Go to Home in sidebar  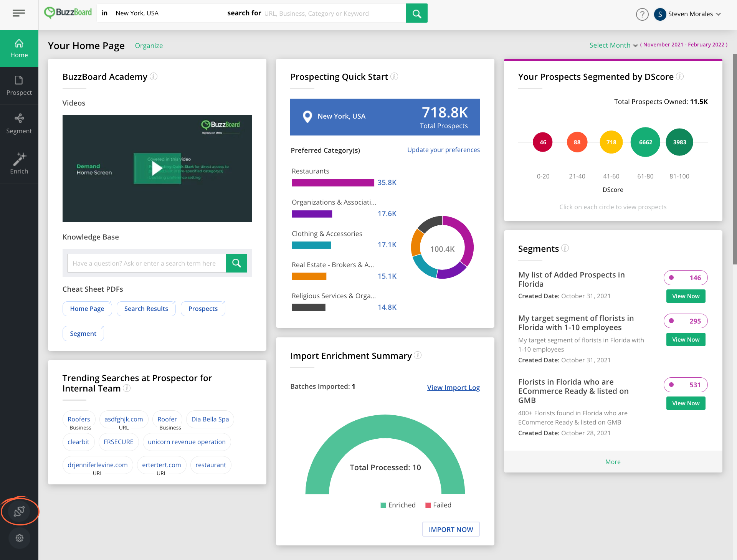pyautogui.click(x=19, y=48)
